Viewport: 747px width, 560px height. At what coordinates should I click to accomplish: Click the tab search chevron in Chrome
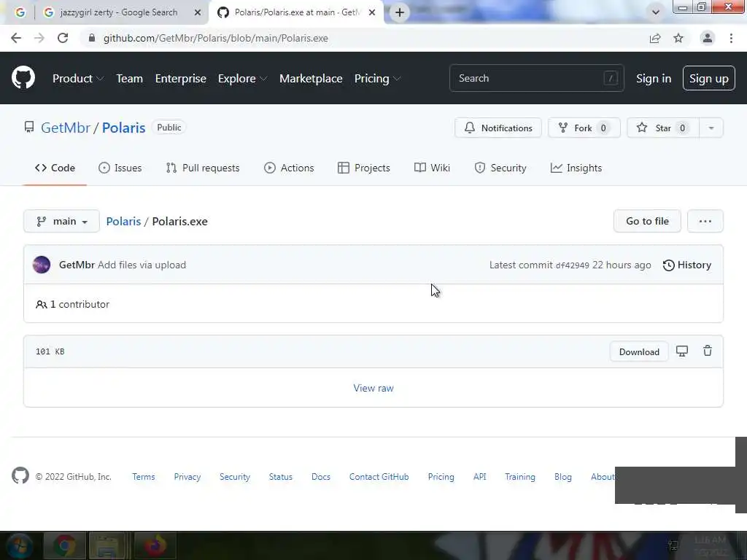click(x=656, y=12)
